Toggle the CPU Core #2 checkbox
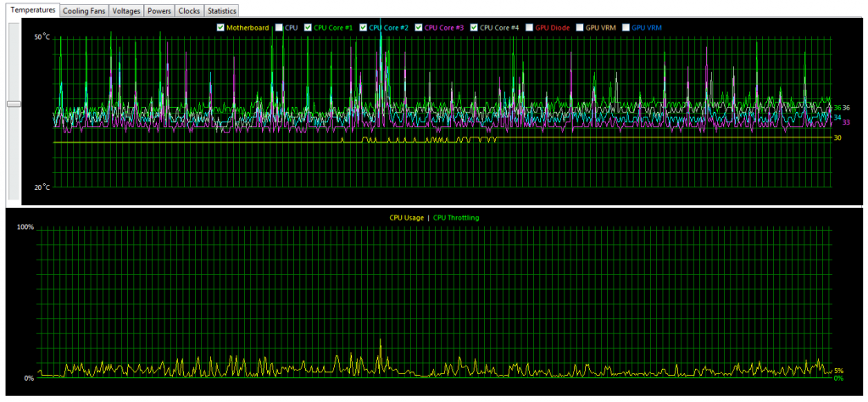The image size is (868, 402). 363,27
